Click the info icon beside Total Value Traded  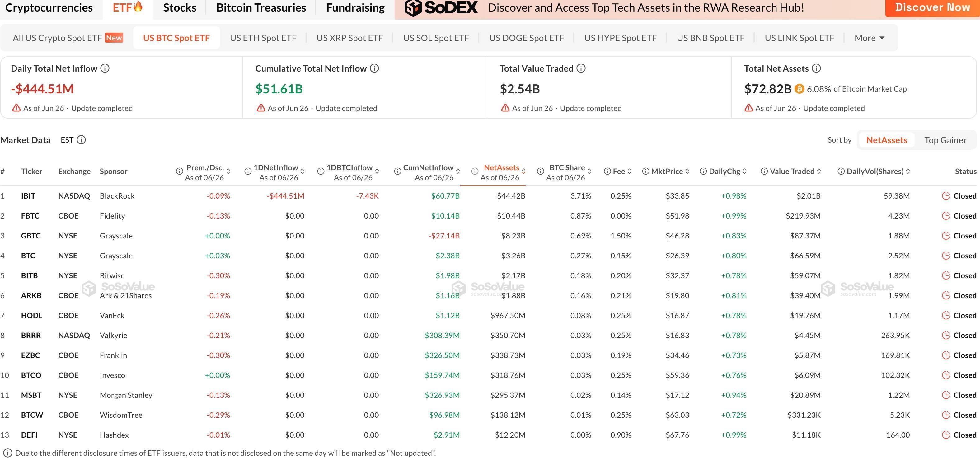coord(581,68)
